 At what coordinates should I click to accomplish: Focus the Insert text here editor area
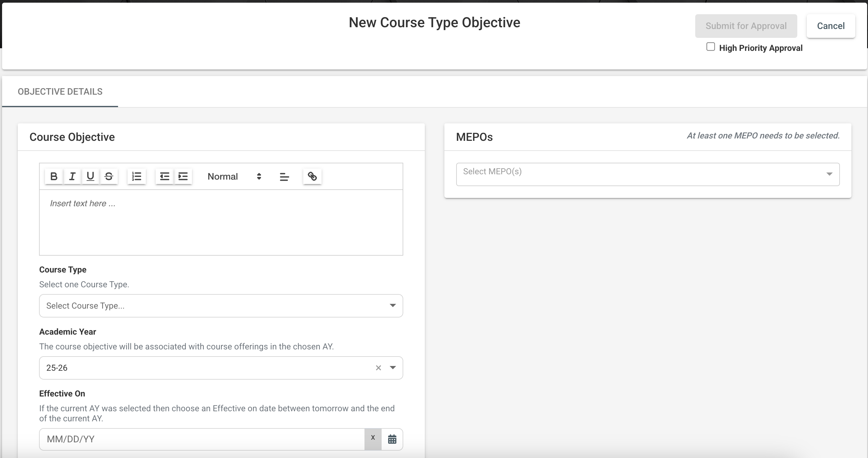pyautogui.click(x=221, y=222)
